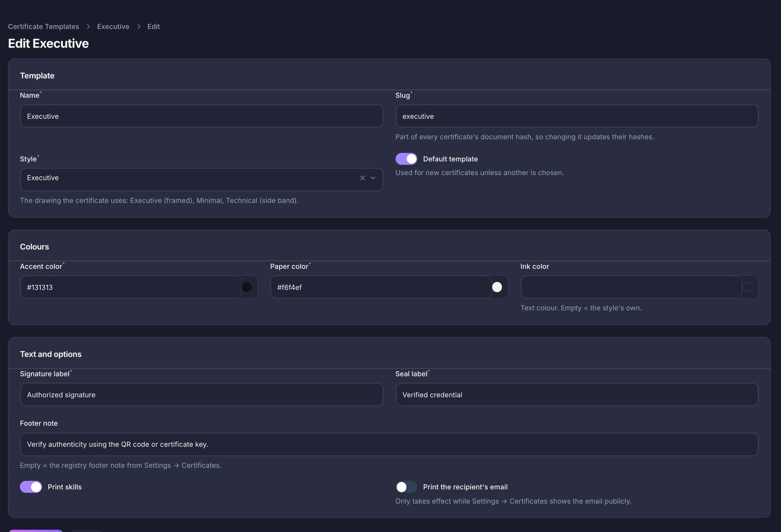Click the Template section heading
The height and width of the screenshot is (532, 781).
(37, 75)
